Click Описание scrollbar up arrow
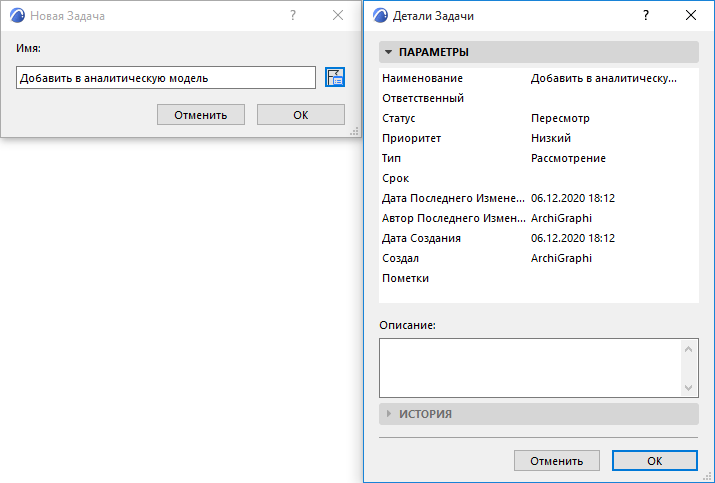The height and width of the screenshot is (483, 715). (689, 349)
